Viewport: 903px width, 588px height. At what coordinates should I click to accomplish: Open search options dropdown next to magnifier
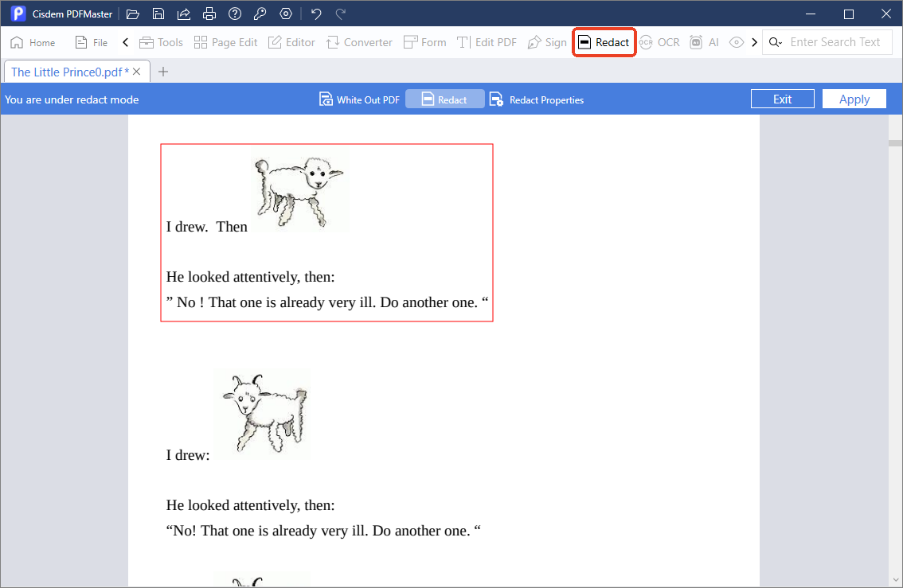coord(776,43)
